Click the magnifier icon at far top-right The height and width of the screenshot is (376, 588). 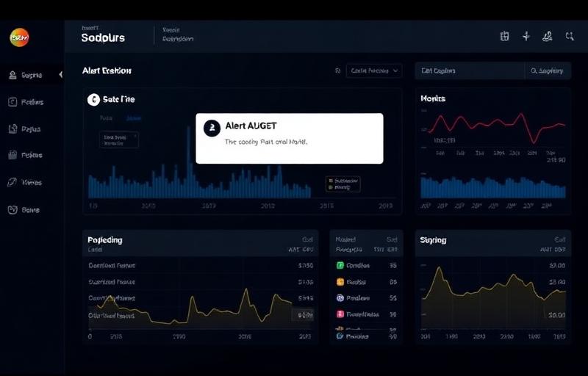(x=570, y=36)
